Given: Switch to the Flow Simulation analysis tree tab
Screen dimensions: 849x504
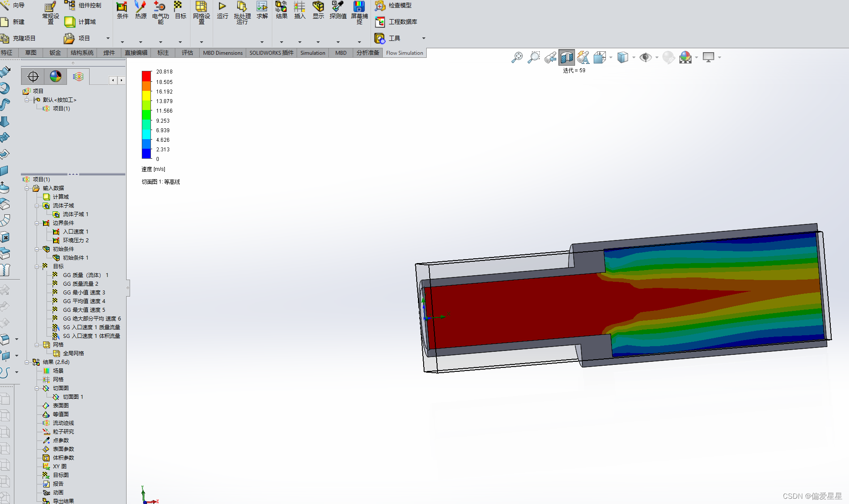Looking at the screenshot, I should point(78,77).
